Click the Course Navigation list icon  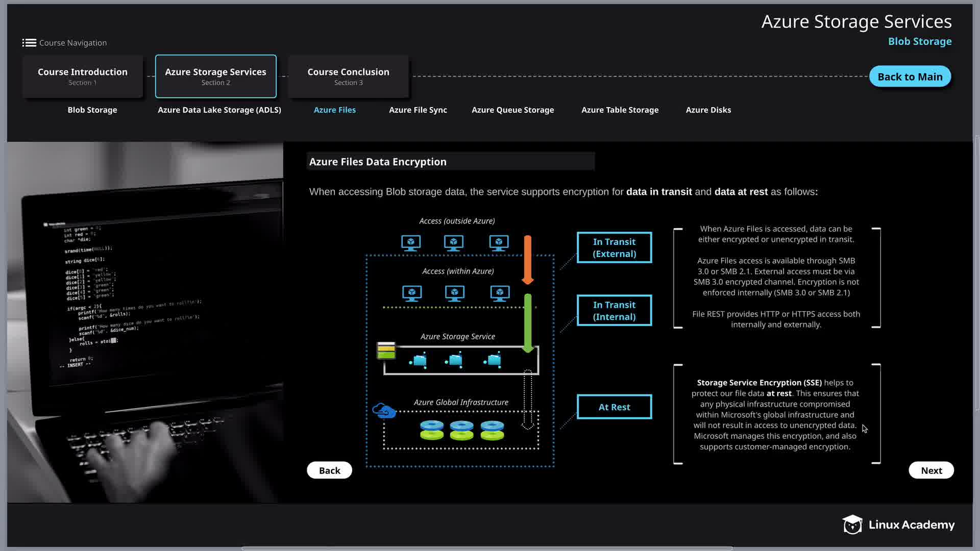coord(29,43)
